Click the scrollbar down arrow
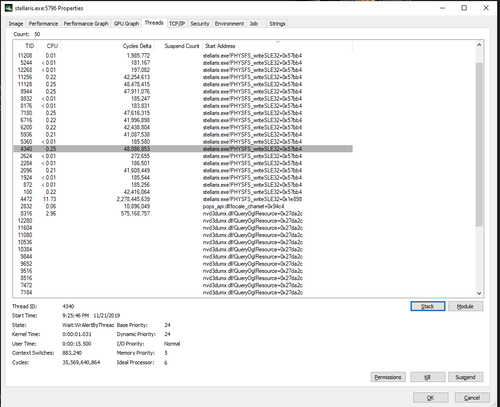 (479, 293)
